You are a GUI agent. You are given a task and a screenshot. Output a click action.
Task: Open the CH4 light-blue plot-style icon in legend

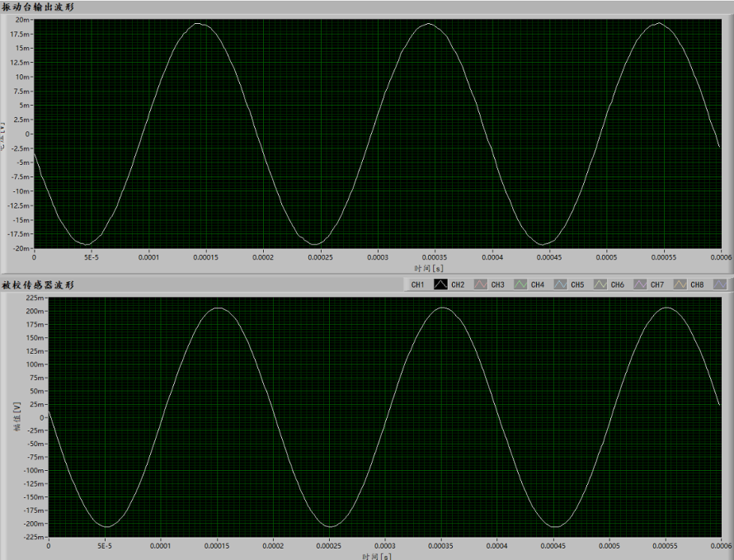pyautogui.click(x=560, y=285)
